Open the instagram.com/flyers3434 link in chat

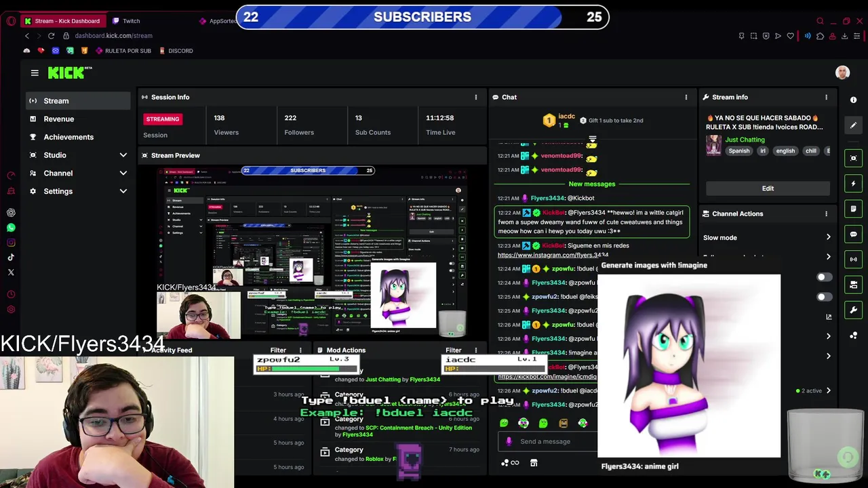(x=553, y=256)
